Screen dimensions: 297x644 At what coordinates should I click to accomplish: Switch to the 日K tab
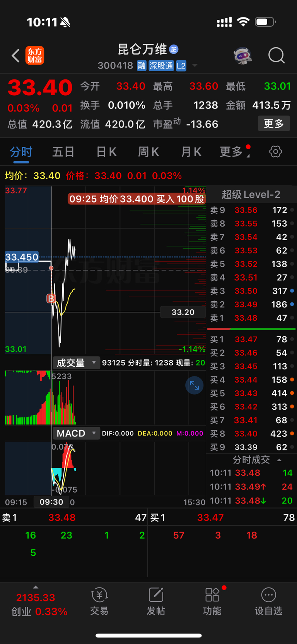[106, 152]
